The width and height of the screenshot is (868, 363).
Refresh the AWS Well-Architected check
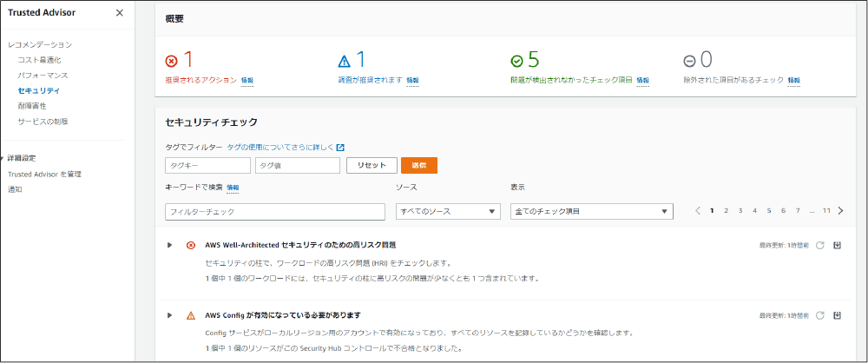[820, 245]
